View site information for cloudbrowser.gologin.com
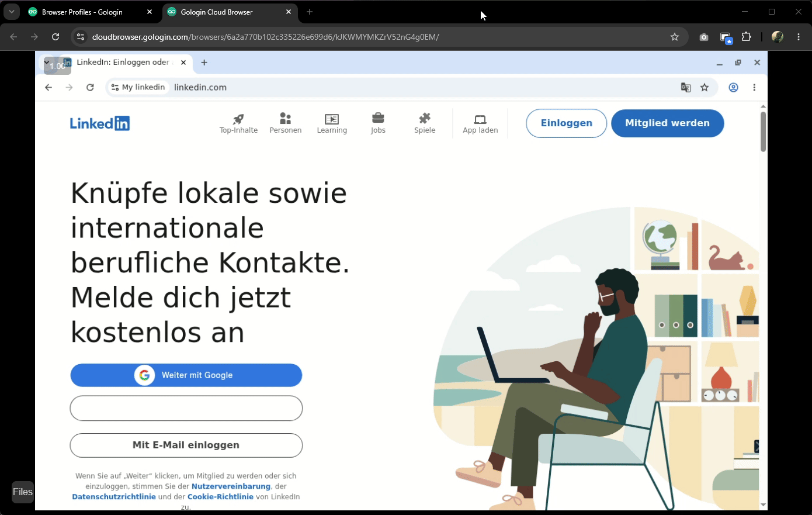The width and height of the screenshot is (812, 515). click(x=81, y=37)
